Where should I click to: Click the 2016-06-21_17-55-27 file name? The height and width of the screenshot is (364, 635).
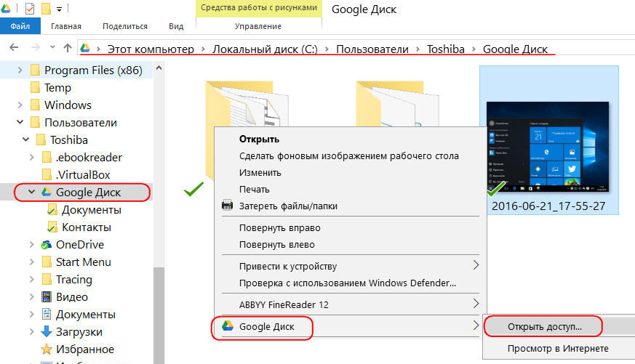click(x=548, y=206)
